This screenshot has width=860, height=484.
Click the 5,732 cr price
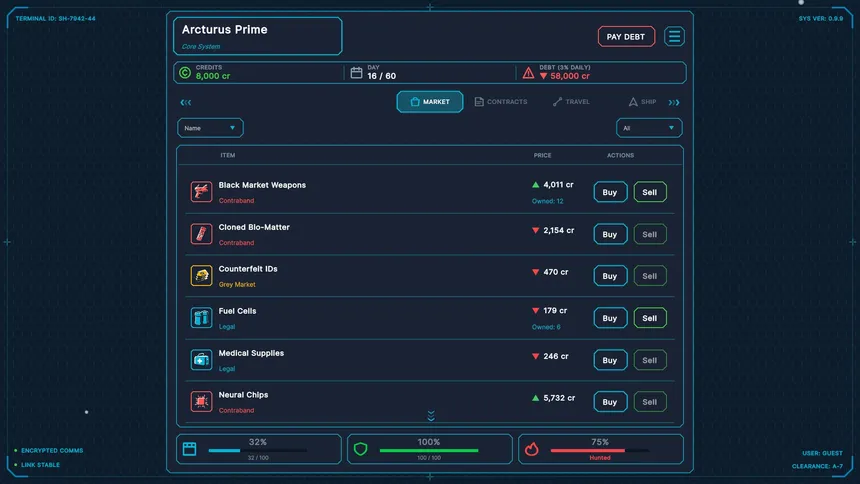click(x=559, y=398)
